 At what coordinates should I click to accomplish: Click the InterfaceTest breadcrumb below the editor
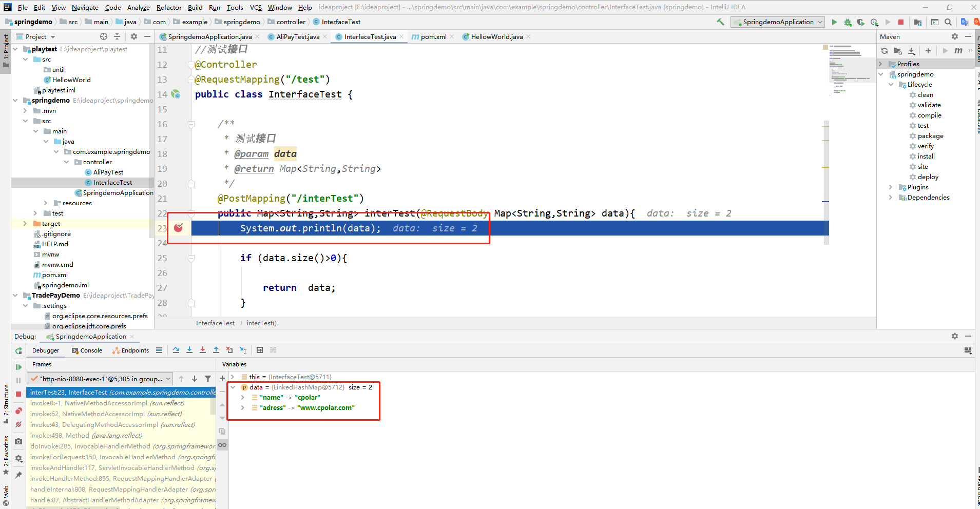pos(215,323)
